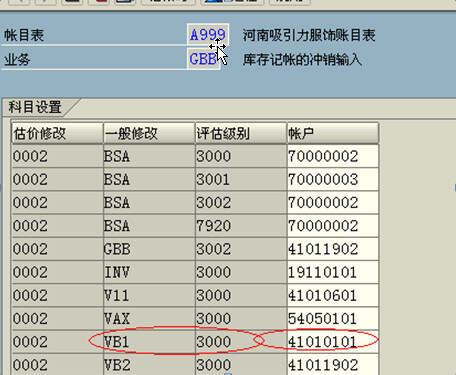Select the 帐户 column header
This screenshot has height=375, width=456.
pyautogui.click(x=333, y=133)
